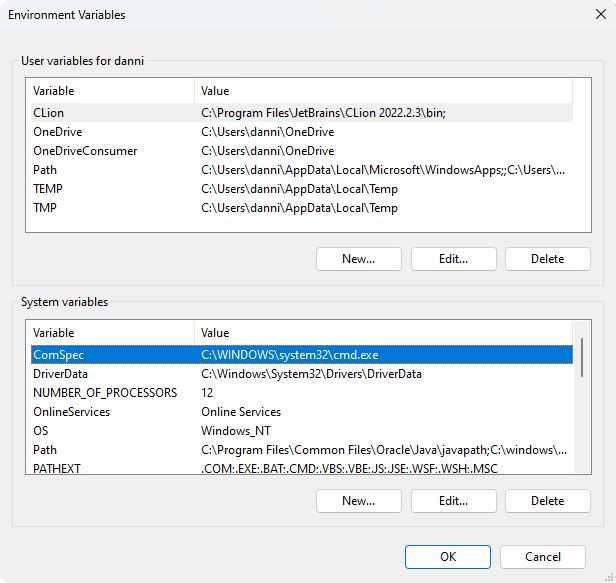Image resolution: width=616 pixels, height=583 pixels.
Task: Select the OneDrive user variable
Action: pos(302,132)
